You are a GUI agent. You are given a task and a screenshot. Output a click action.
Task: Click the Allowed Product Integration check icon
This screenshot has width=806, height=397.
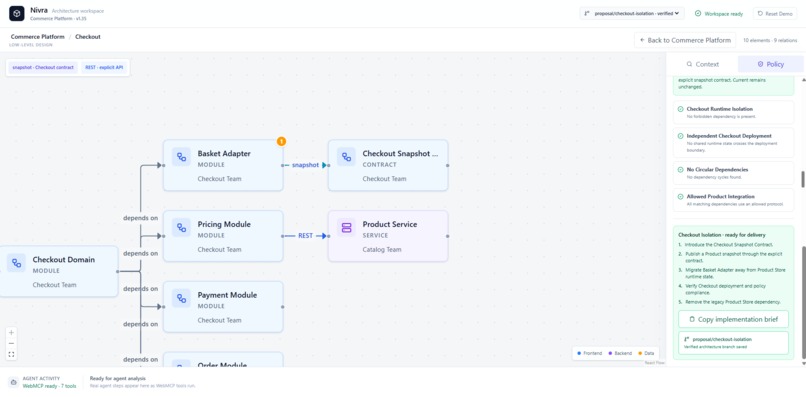click(681, 196)
